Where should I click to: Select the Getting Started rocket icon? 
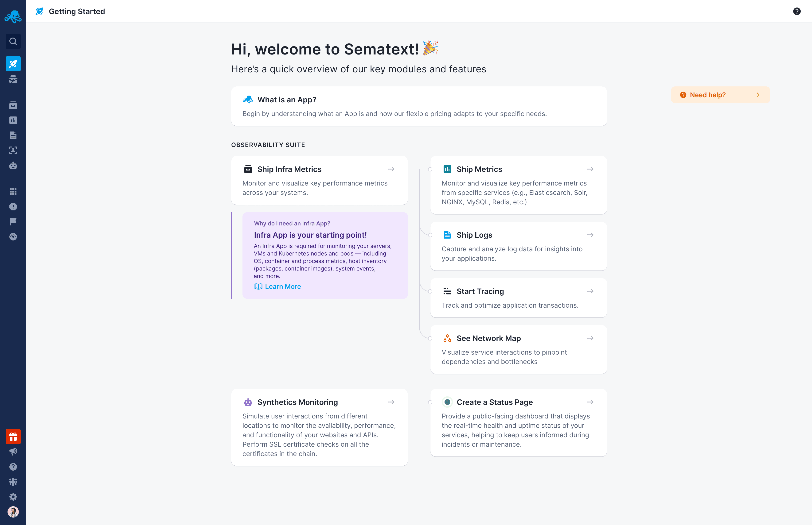pos(13,64)
